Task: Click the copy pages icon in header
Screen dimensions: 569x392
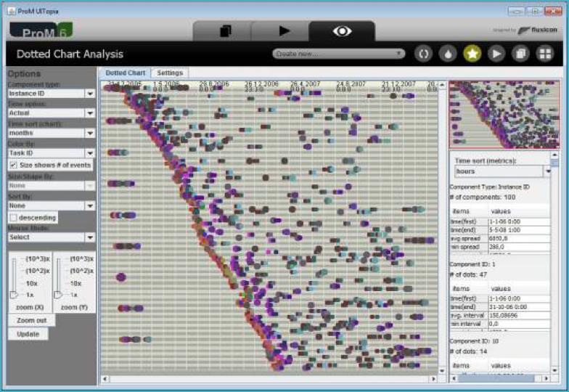Action: tap(521, 54)
